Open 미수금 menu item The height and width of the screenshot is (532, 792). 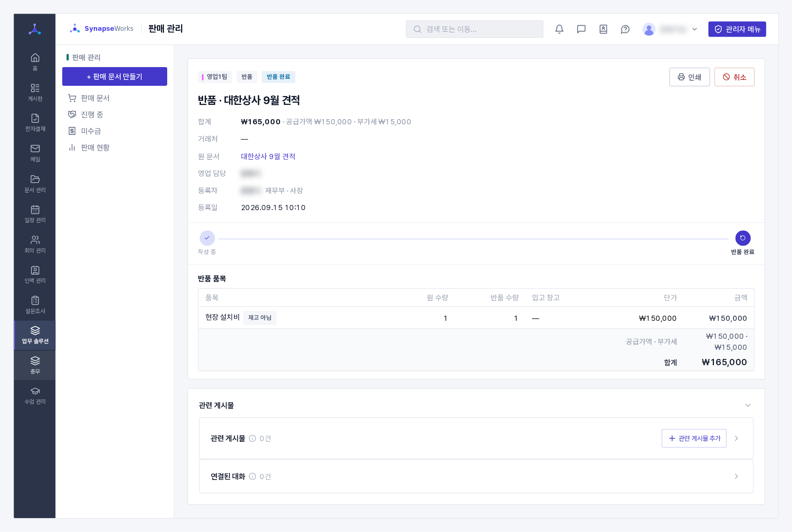115,131
